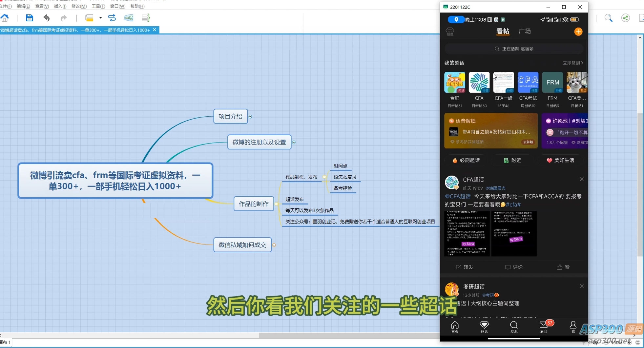Open 发现 in the phone bottom bar
644x348 pixels.
[x=514, y=327]
